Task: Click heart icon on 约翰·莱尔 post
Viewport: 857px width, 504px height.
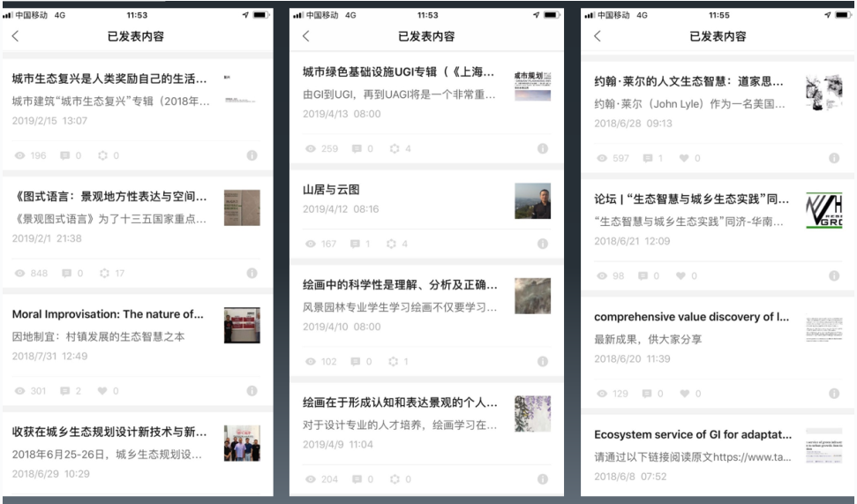Action: [x=684, y=158]
